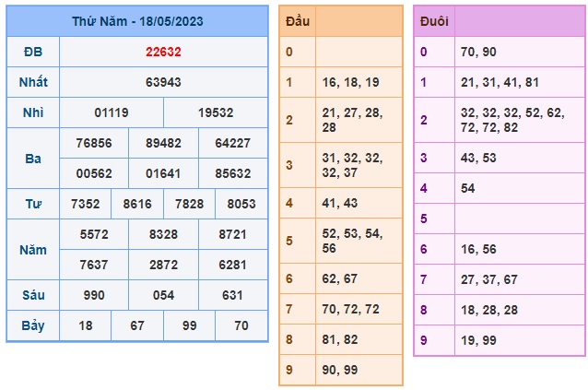The height and width of the screenshot is (390, 588).
Task: Select number 70 in the Bảy row
Action: pyautogui.click(x=241, y=325)
